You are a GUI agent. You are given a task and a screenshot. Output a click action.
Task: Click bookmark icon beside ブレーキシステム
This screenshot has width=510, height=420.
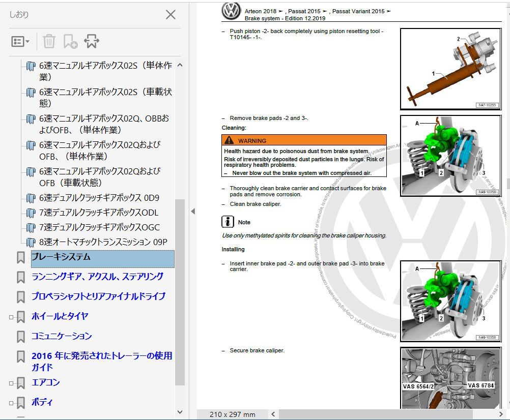pyautogui.click(x=21, y=257)
